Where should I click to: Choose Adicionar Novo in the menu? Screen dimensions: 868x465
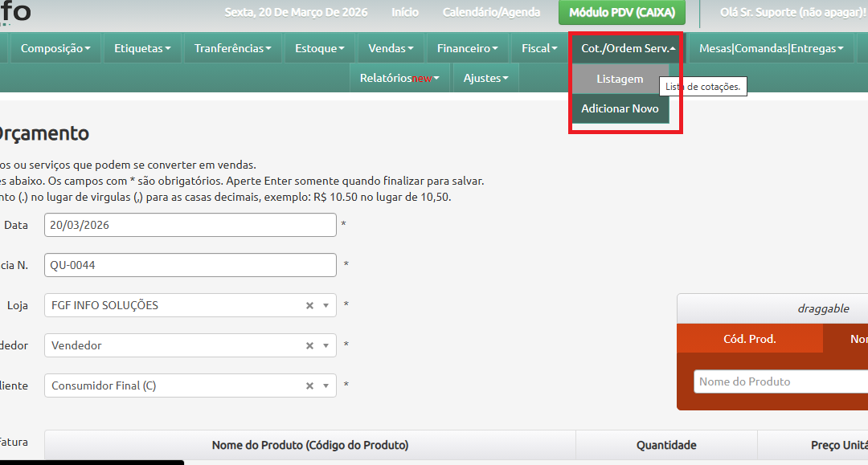[x=619, y=108]
